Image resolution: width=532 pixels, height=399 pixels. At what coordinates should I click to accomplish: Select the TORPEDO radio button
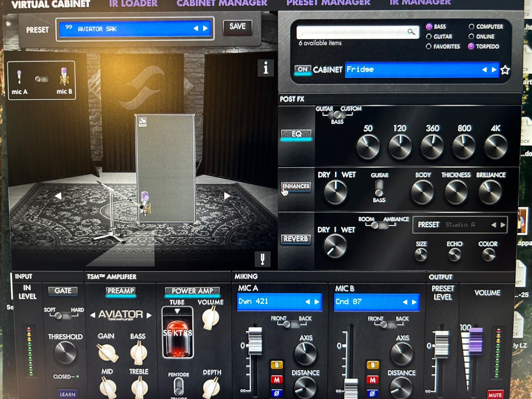(471, 47)
